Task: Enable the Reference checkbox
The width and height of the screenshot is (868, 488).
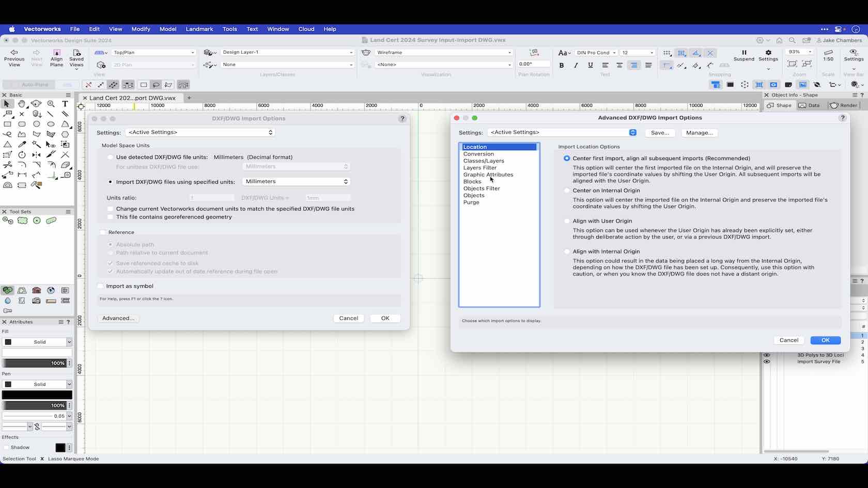Action: (103, 232)
